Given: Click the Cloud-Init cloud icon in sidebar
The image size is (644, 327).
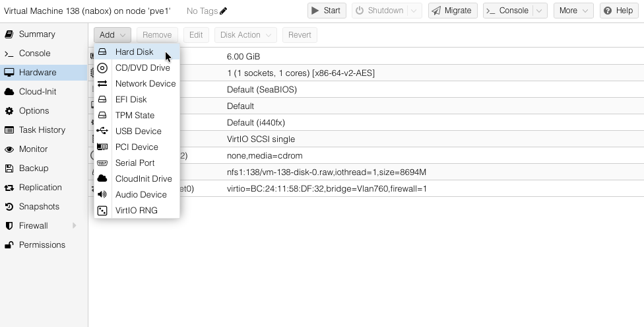Looking at the screenshot, I should (9, 92).
